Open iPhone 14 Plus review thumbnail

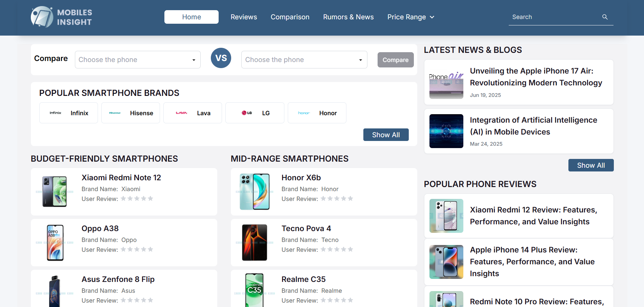(x=446, y=262)
